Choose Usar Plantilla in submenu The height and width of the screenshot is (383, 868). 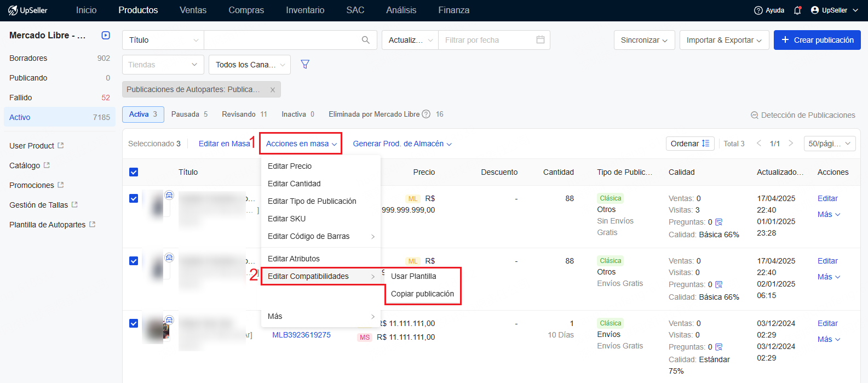tap(423, 276)
